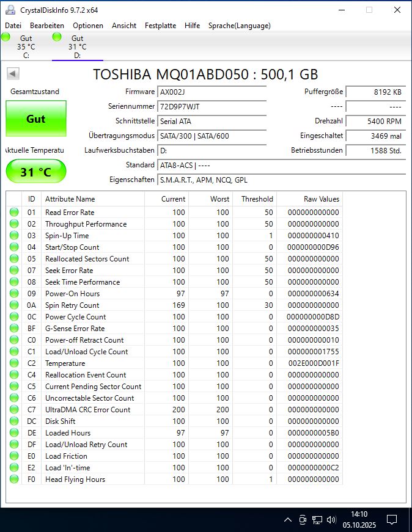This screenshot has width=412, height=532.
Task: Click the status icon for Seek Error Rate
Action: pyautogui.click(x=14, y=270)
